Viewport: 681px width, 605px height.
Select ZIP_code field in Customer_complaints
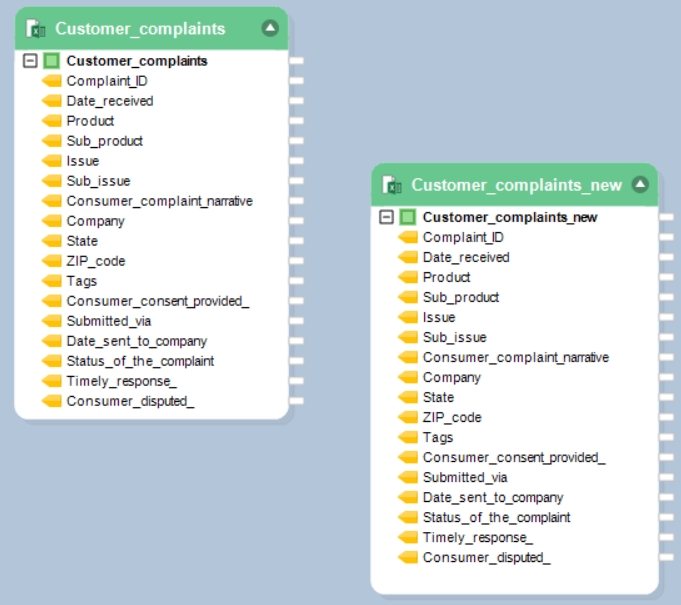[95, 261]
